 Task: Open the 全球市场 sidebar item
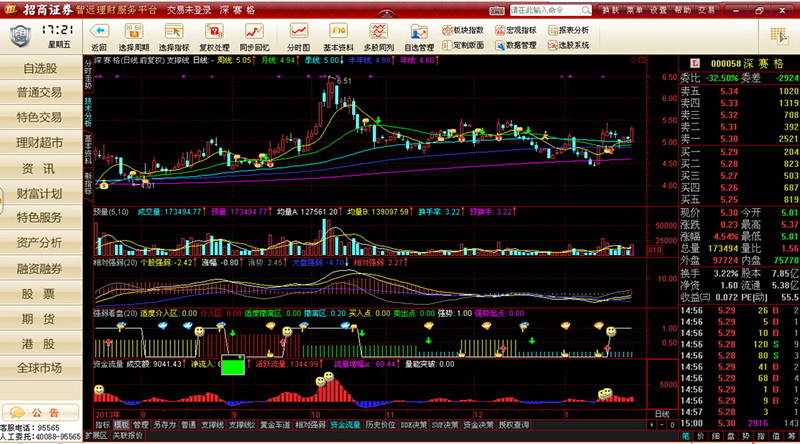(x=40, y=369)
